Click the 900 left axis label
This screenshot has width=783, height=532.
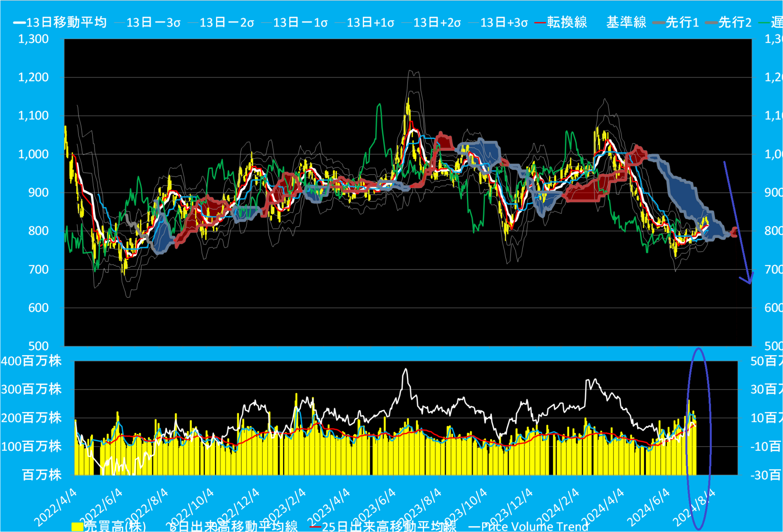(x=38, y=192)
